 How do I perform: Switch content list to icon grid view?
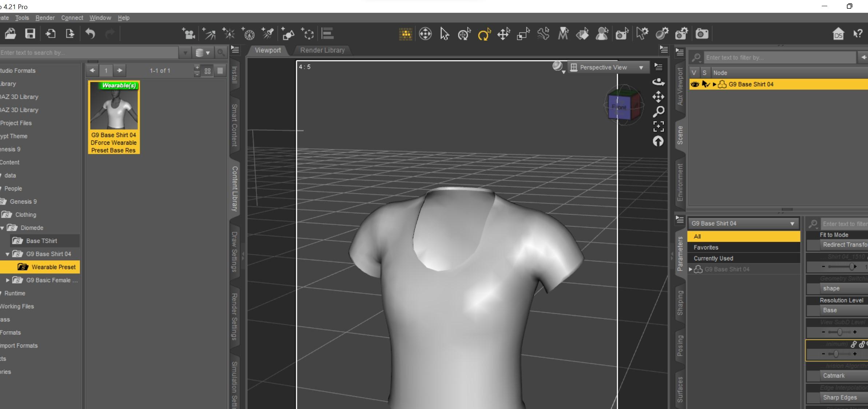tap(207, 71)
